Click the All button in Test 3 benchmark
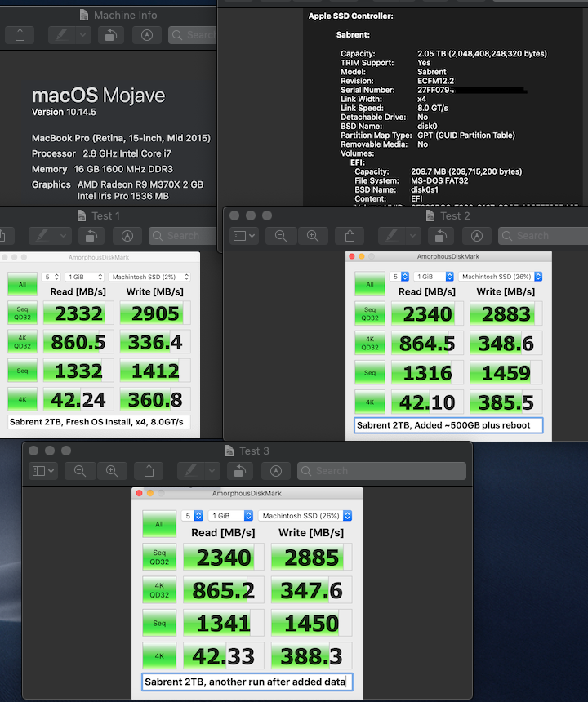The height and width of the screenshot is (702, 588). point(159,524)
